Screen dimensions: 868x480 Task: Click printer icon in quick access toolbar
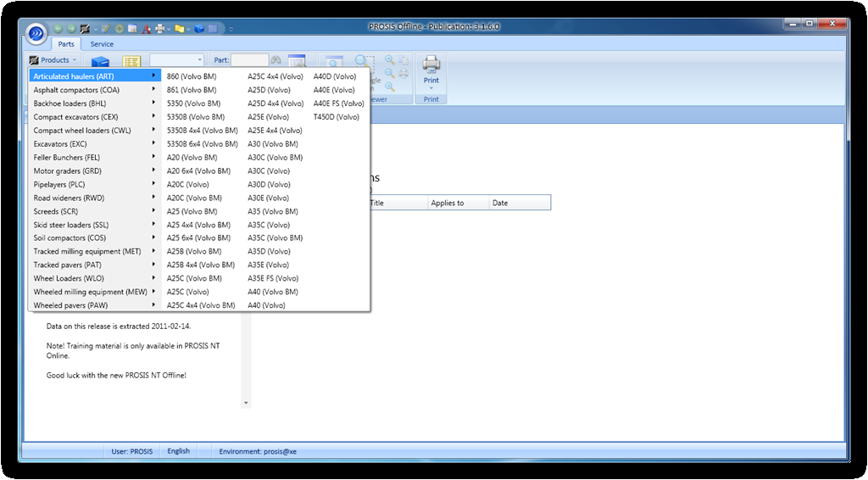tap(159, 29)
